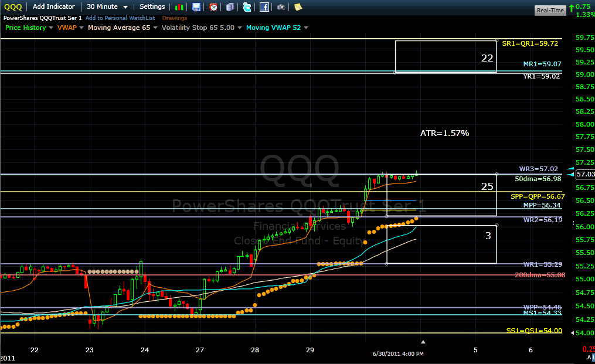Click the MS1=54.33 level label
Screen dimensions: 595x364
tap(542, 313)
